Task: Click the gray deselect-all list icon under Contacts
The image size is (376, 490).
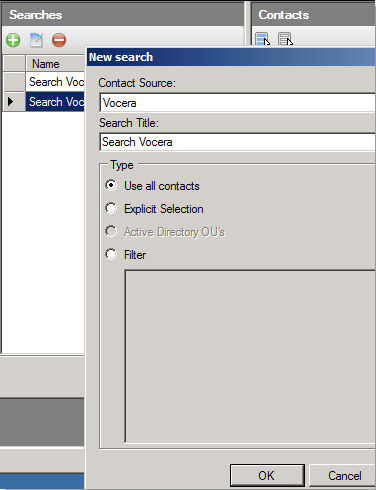Action: pyautogui.click(x=286, y=39)
